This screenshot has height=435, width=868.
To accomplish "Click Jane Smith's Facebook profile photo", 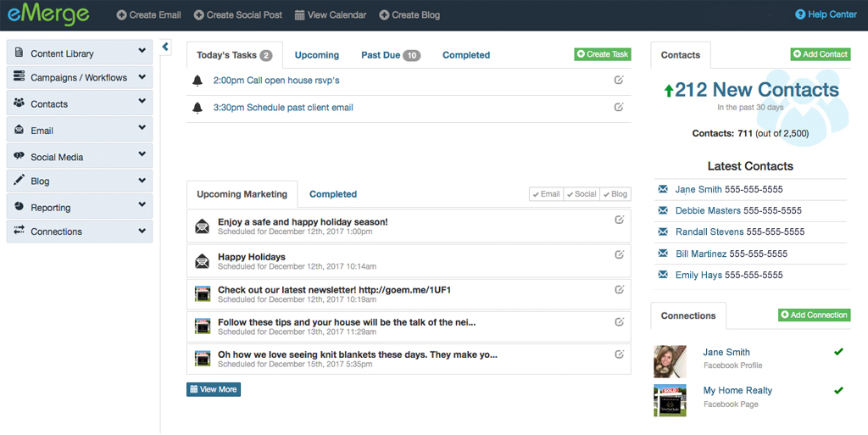I will click(670, 360).
